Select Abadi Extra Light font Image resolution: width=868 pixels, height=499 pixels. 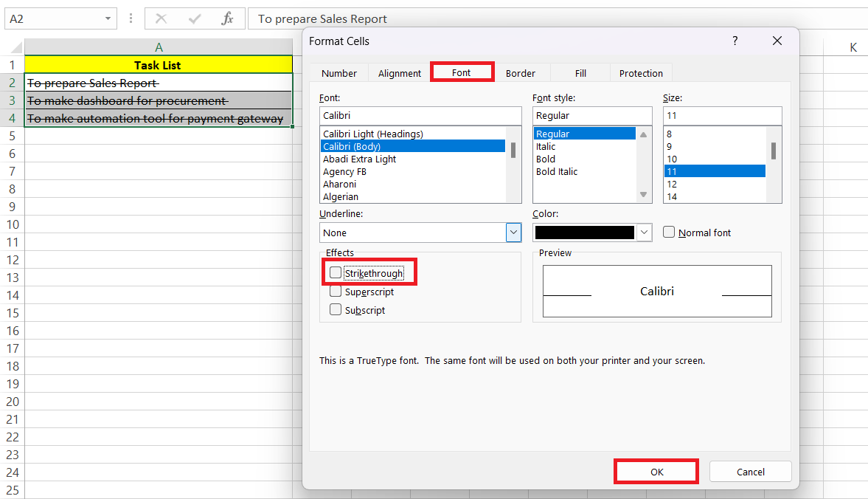[412, 159]
